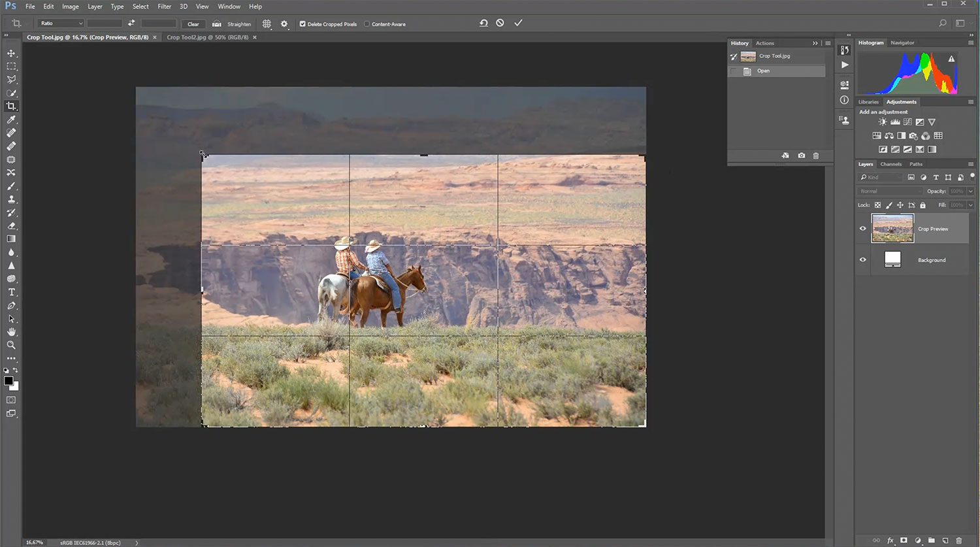Enable the Content-Aware checkbox
Viewport: 980px width, 547px height.
[x=367, y=24]
